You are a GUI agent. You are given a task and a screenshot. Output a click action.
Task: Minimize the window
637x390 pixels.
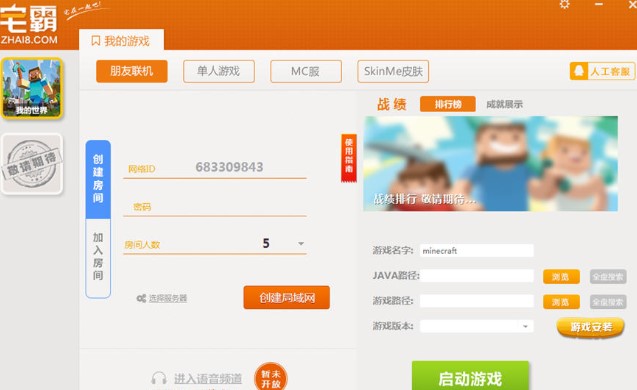click(x=599, y=4)
